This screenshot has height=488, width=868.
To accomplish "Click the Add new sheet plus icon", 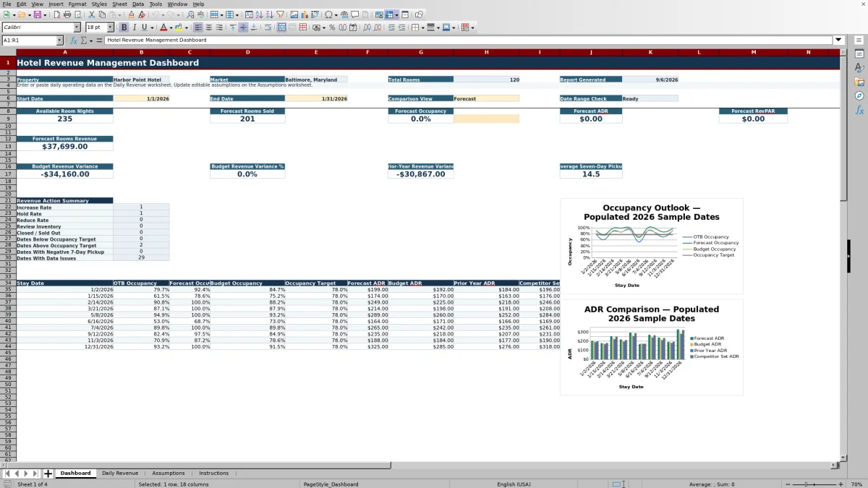I will click(48, 474).
